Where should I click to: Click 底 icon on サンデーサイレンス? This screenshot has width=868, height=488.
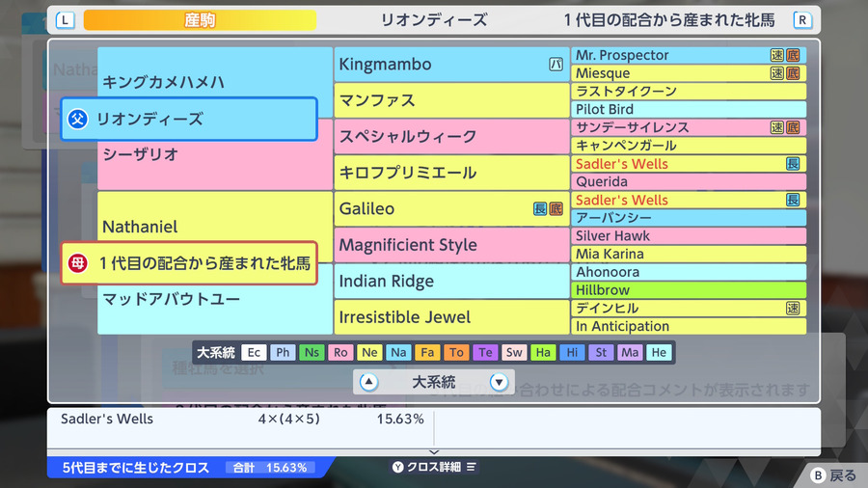pyautogui.click(x=793, y=127)
